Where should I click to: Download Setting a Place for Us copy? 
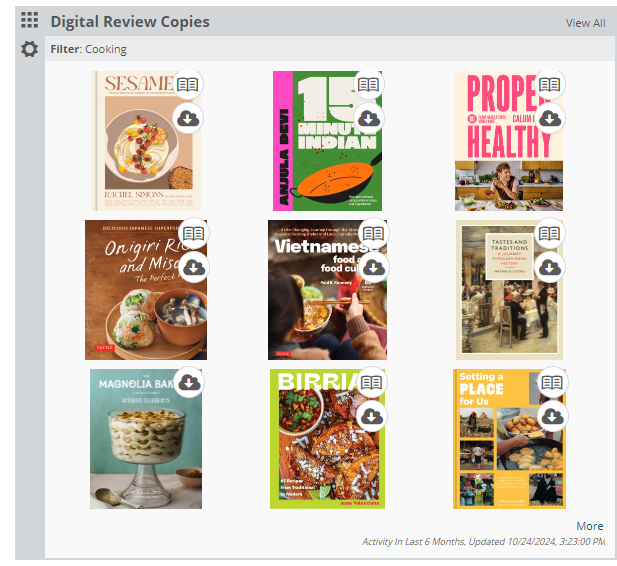(x=552, y=416)
